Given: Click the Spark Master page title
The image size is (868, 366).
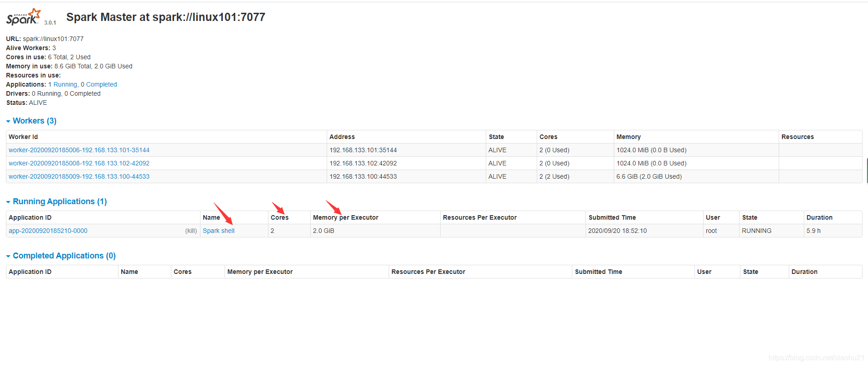Looking at the screenshot, I should point(166,17).
